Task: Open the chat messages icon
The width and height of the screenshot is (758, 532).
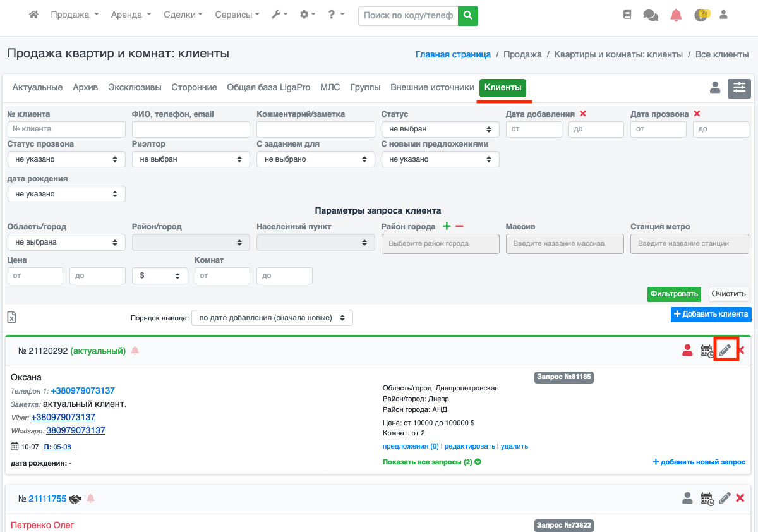Action: (x=650, y=15)
